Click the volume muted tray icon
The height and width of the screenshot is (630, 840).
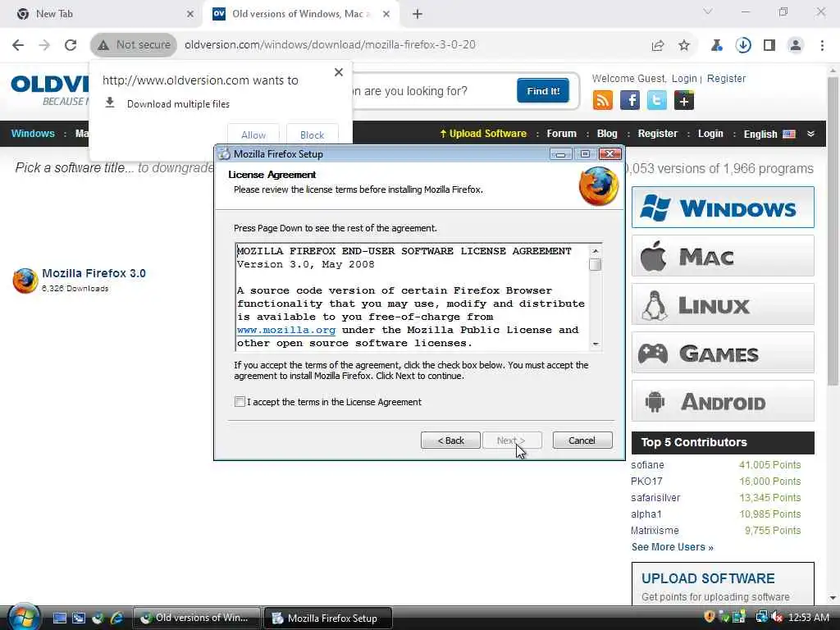777,618
